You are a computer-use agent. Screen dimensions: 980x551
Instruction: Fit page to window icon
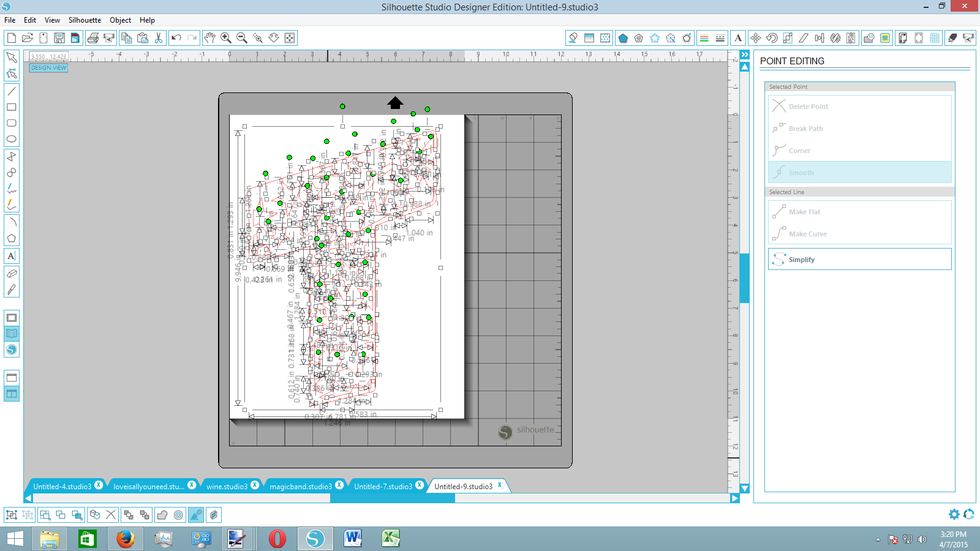click(290, 38)
